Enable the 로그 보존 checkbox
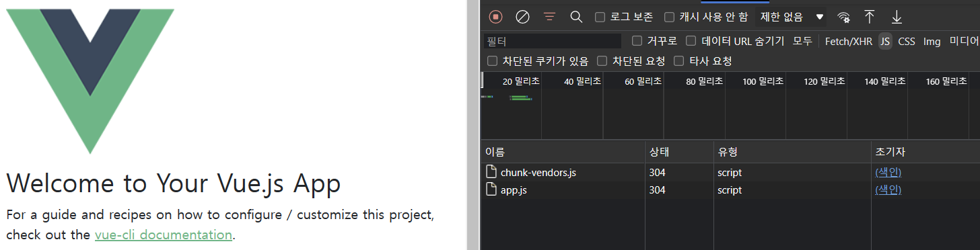Screen dimensions: 980x250 [x=600, y=17]
